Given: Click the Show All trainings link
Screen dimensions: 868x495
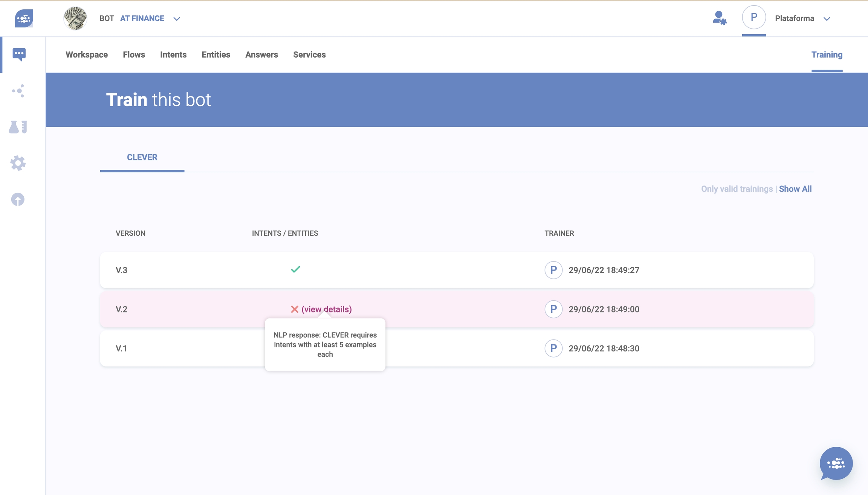Looking at the screenshot, I should coord(795,189).
